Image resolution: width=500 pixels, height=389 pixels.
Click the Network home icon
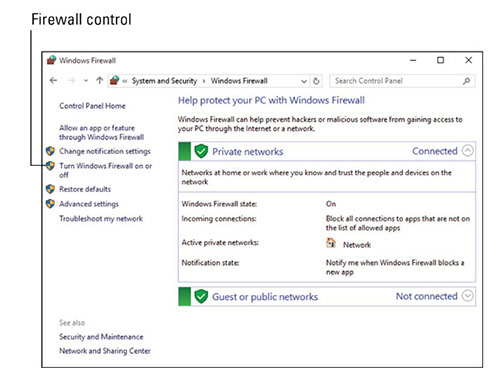pos(331,243)
